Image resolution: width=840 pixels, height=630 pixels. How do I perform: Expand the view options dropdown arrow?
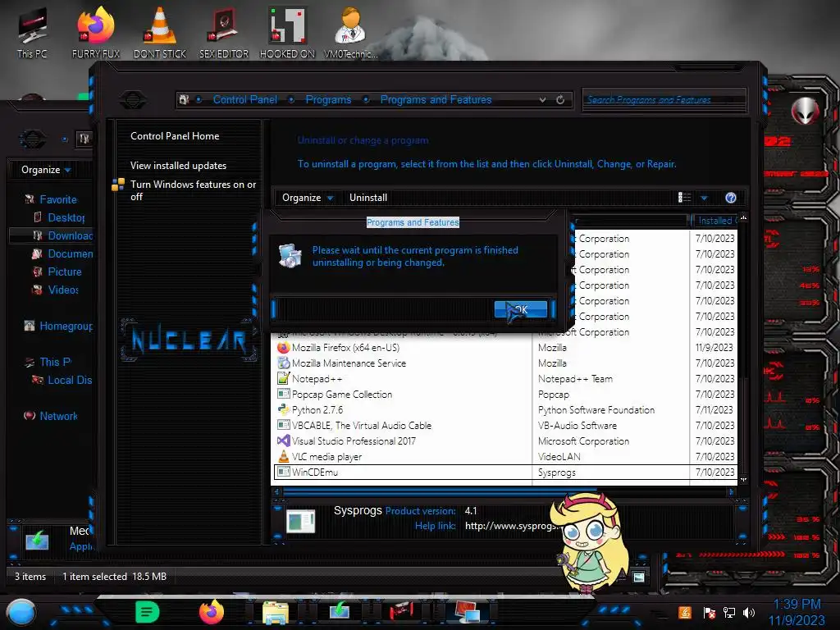click(704, 199)
